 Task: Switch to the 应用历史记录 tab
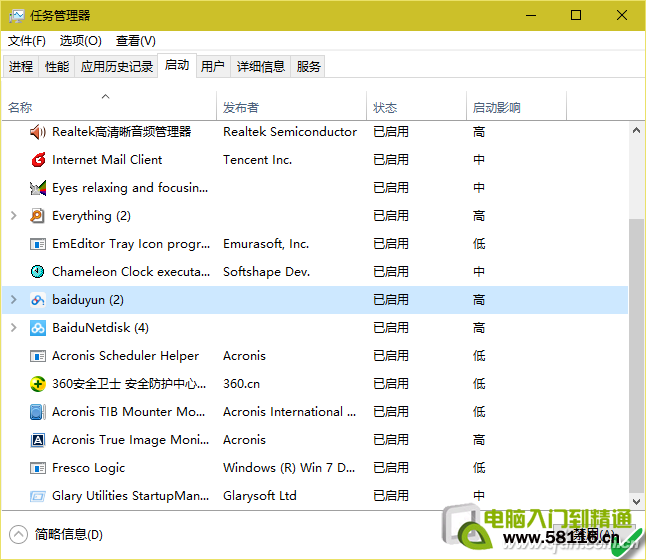(x=116, y=66)
